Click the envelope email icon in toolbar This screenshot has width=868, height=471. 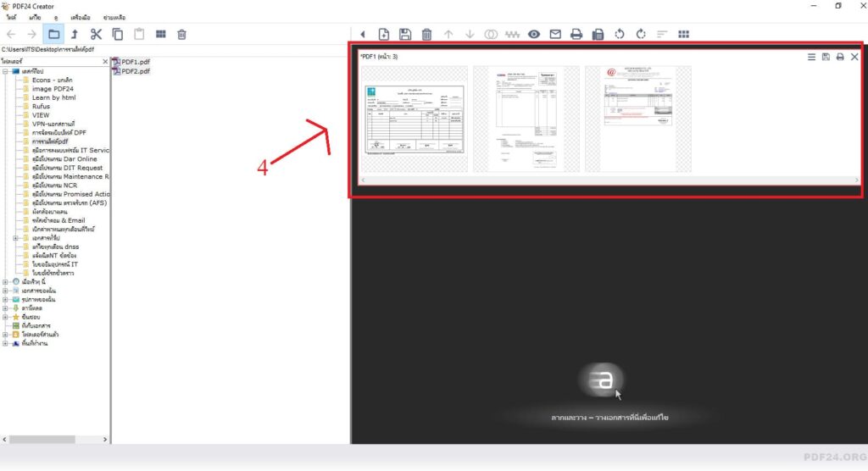(x=555, y=34)
